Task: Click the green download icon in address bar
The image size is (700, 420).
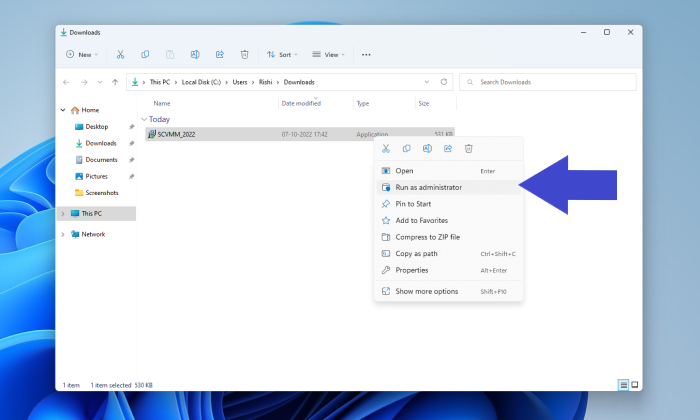Action: pyautogui.click(x=135, y=82)
